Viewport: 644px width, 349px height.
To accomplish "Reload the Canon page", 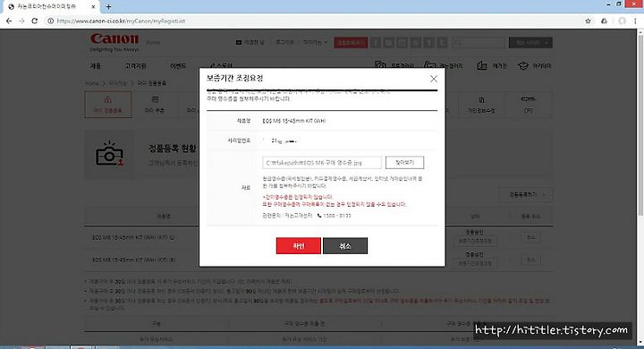I will tap(35, 21).
